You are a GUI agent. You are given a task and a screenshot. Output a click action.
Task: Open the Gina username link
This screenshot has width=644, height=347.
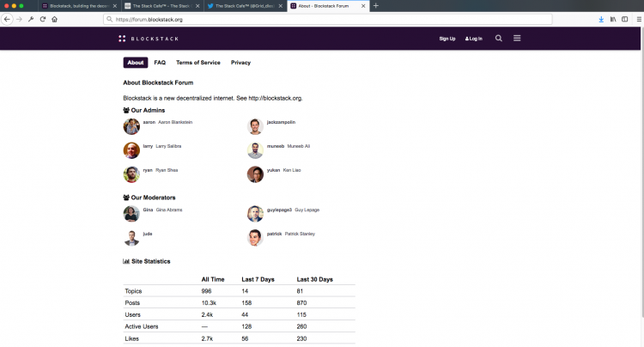[x=148, y=210]
